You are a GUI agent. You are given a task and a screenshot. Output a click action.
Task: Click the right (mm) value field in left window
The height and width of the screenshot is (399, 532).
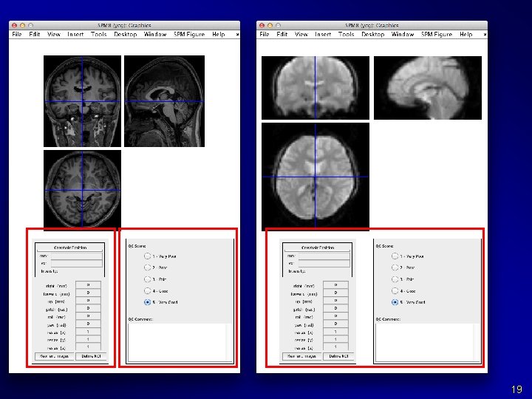coord(88,285)
